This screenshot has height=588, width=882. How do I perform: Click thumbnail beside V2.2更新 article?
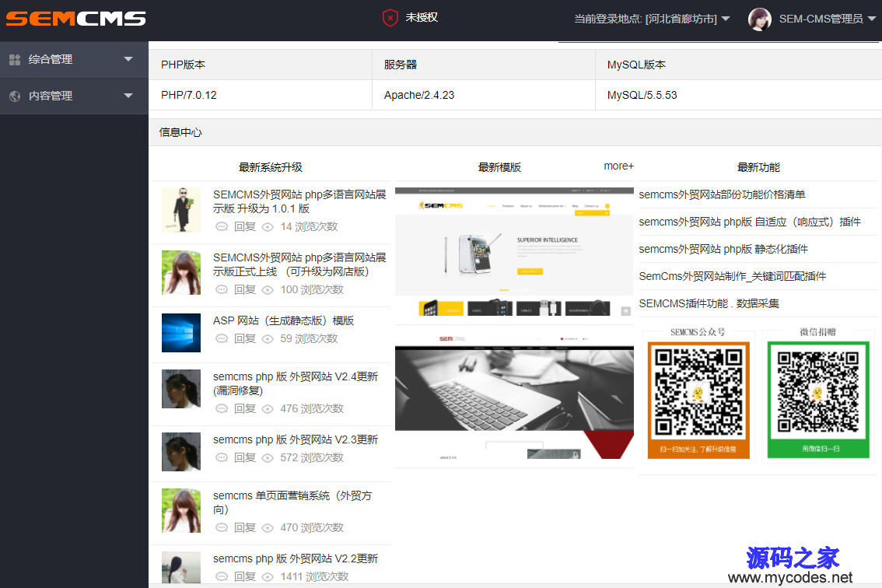coord(181,567)
